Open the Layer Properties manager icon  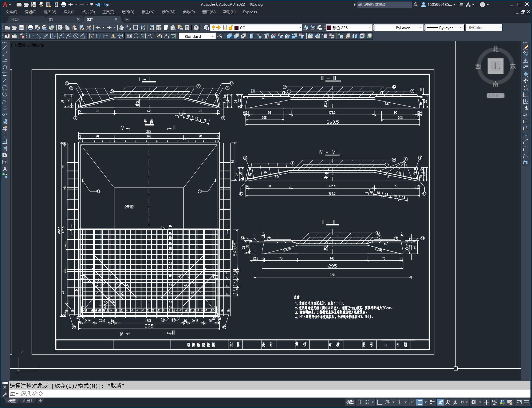coord(206,28)
